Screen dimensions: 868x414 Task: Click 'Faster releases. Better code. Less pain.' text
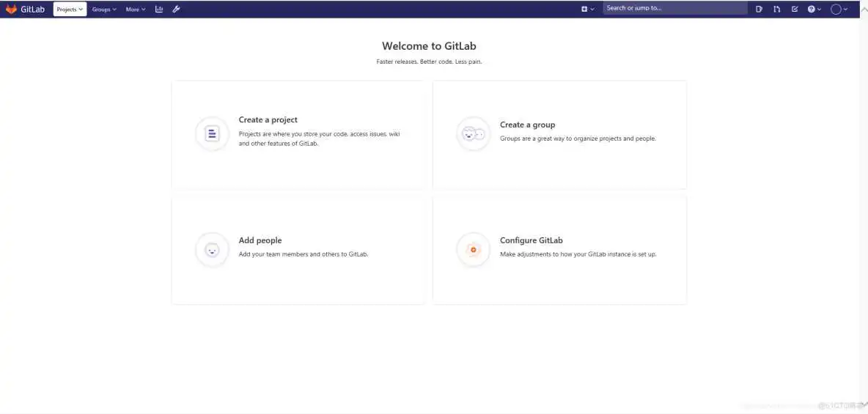pos(429,62)
